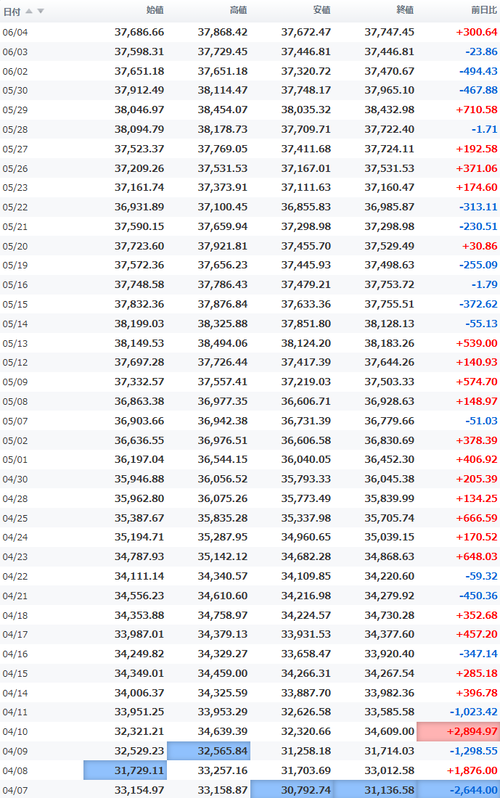Select the 高値 column header
Image resolution: width=500 pixels, height=798 pixels.
238,10
